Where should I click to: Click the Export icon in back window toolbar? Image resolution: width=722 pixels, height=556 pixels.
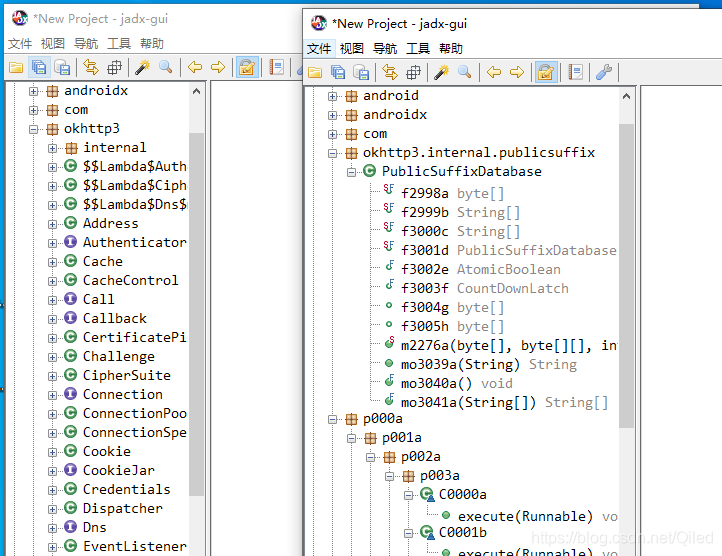click(62, 68)
